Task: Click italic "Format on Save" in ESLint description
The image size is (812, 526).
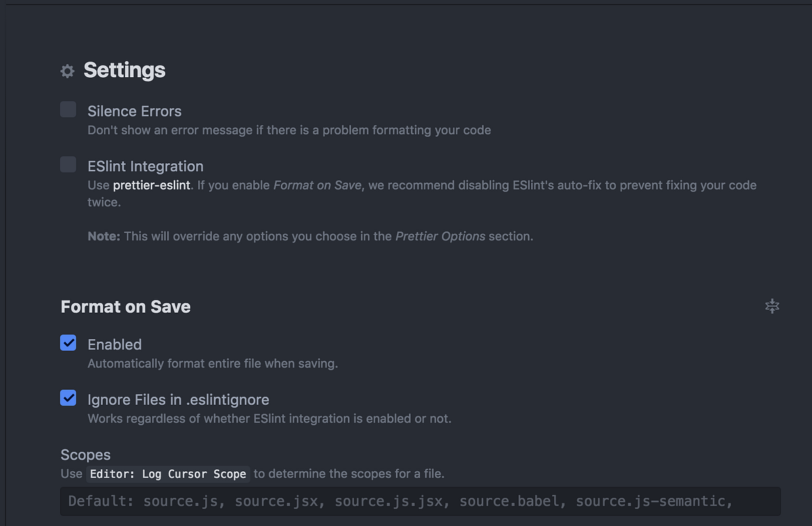Action: (x=317, y=185)
